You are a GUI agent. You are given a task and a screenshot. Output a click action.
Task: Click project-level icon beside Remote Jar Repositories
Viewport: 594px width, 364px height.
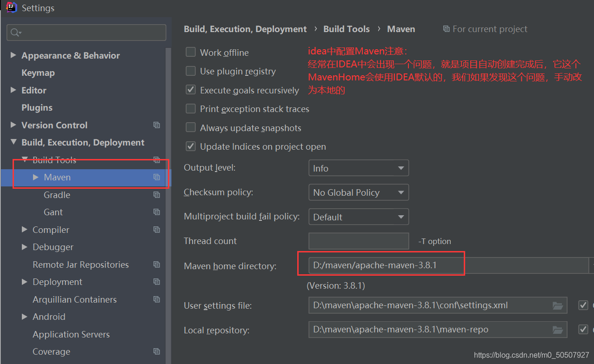pos(157,265)
